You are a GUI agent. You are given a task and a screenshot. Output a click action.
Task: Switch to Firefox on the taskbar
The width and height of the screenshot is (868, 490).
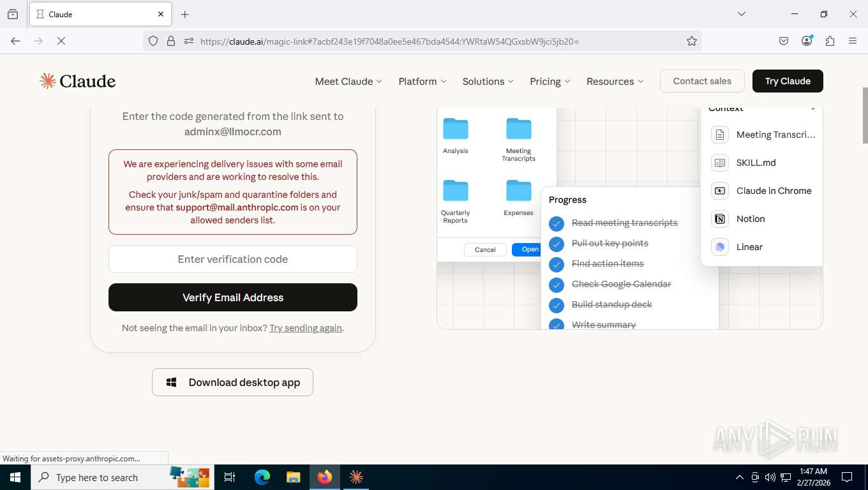click(325, 477)
